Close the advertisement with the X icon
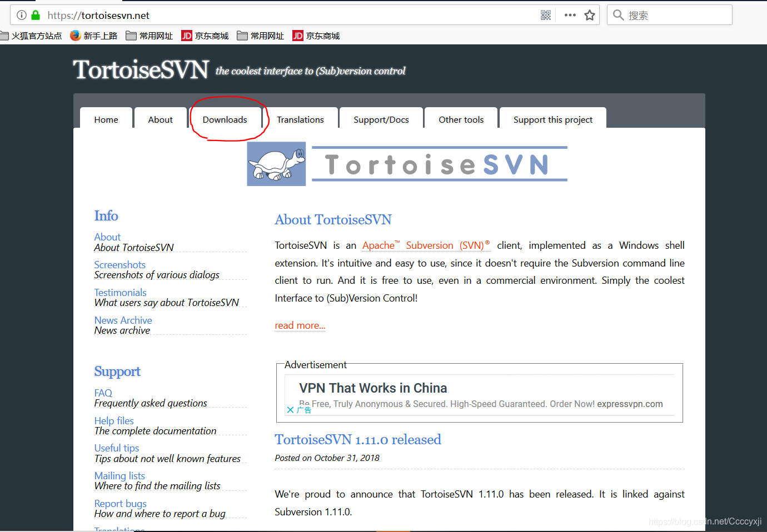This screenshot has width=767, height=532. pos(290,410)
